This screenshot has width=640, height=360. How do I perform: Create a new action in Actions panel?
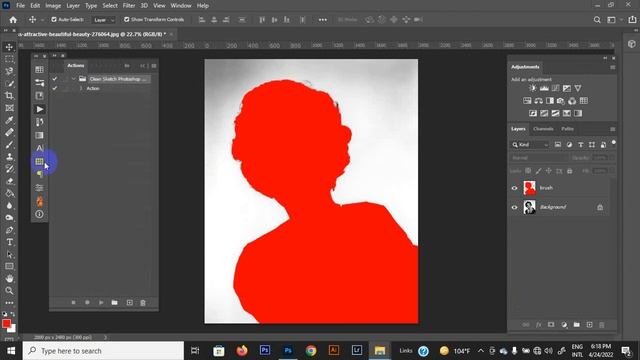click(129, 303)
